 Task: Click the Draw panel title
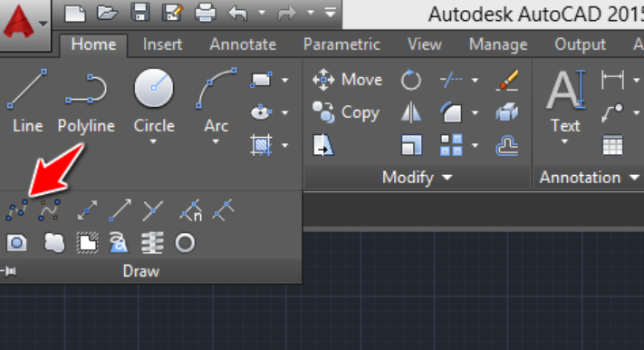tap(141, 271)
